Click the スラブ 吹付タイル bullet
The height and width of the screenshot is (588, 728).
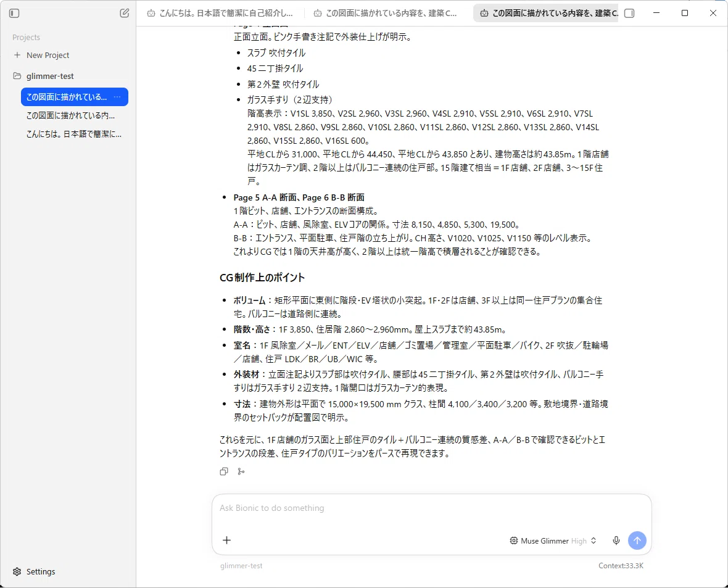[276, 53]
